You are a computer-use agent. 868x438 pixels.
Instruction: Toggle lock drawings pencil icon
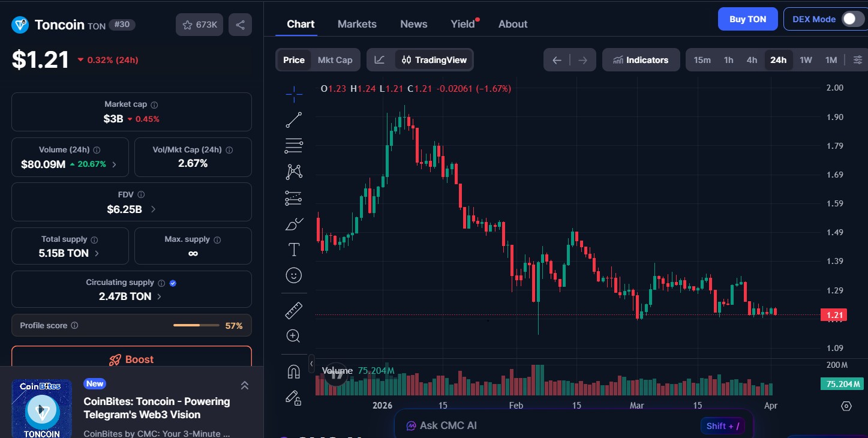[x=293, y=397]
